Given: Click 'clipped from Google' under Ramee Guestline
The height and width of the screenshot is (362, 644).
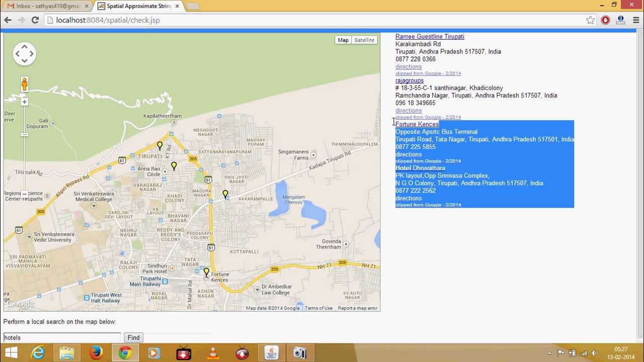Looking at the screenshot, I should click(428, 73).
